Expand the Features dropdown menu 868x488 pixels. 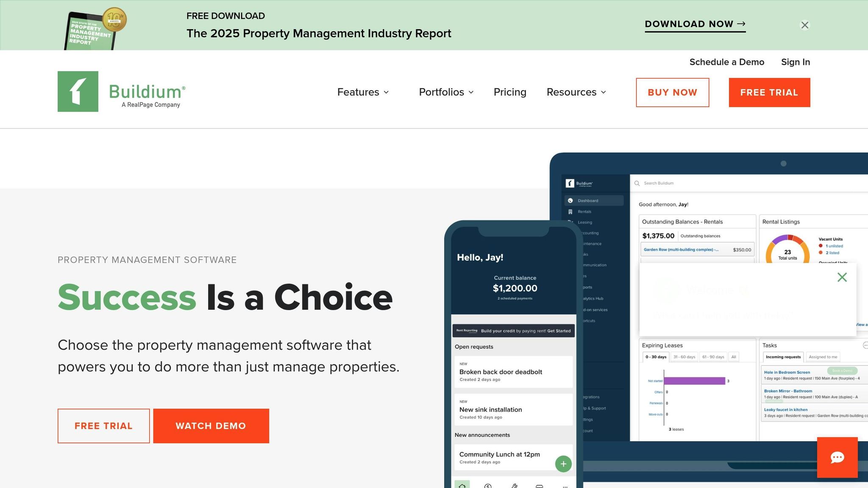pos(363,92)
